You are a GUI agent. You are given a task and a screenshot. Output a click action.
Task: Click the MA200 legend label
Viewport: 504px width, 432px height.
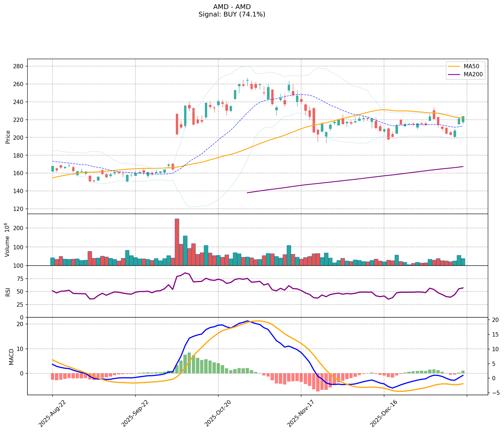point(473,75)
